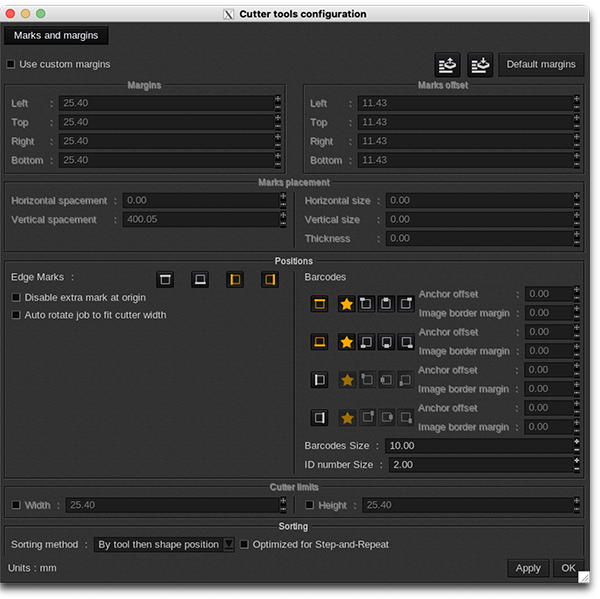600x599 pixels.
Task: Click the Margins Bottom value field
Action: pyautogui.click(x=166, y=160)
